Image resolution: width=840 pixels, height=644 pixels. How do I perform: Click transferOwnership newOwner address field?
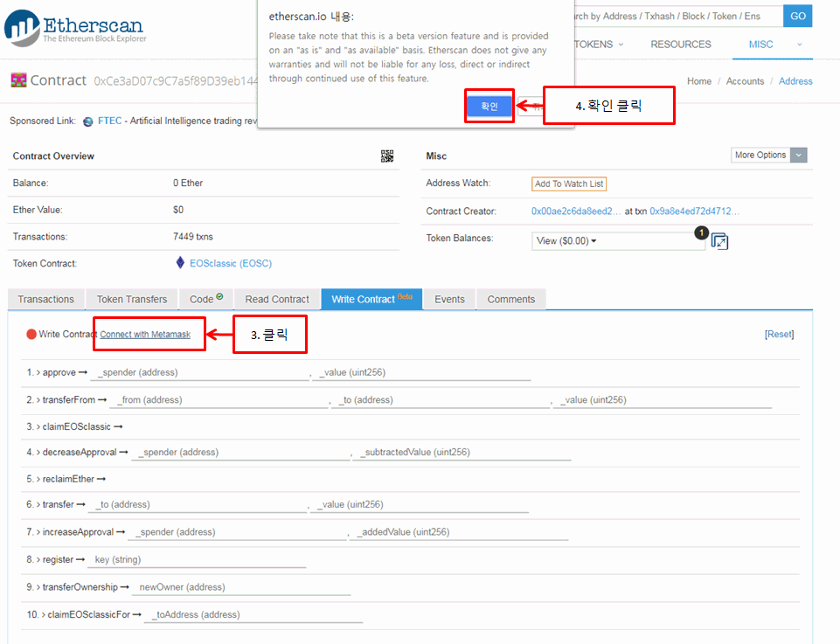coord(241,587)
